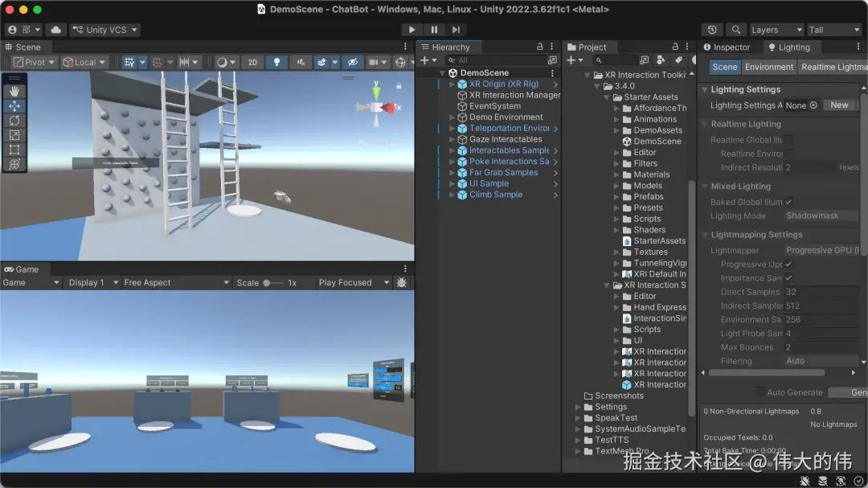Toggle Auto Generate checkbox
Screen dimensions: 868x488
760,392
